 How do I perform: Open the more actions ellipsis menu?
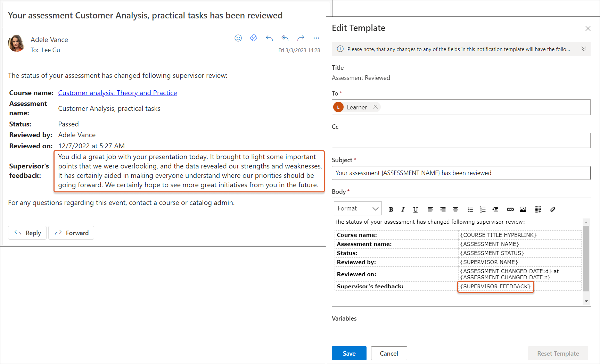click(316, 38)
